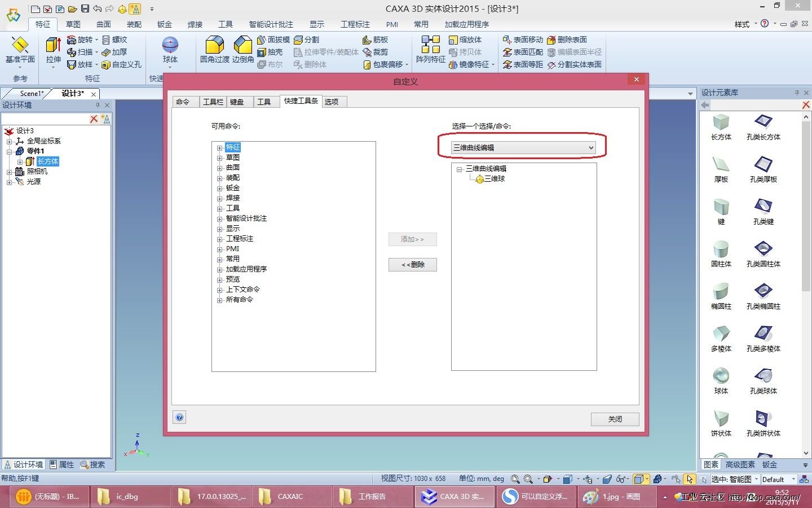Open the 草图 ribbon tab
The height and width of the screenshot is (508, 812).
[73, 24]
